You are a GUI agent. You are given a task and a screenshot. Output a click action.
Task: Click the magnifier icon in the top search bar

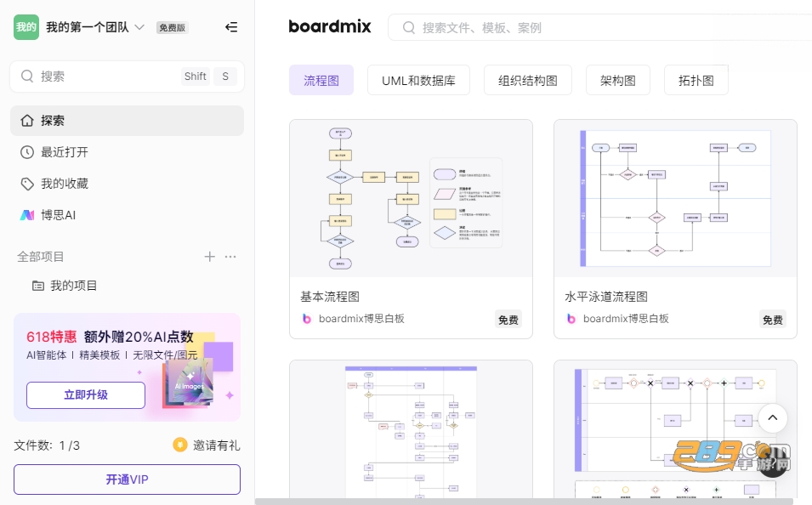click(x=409, y=27)
